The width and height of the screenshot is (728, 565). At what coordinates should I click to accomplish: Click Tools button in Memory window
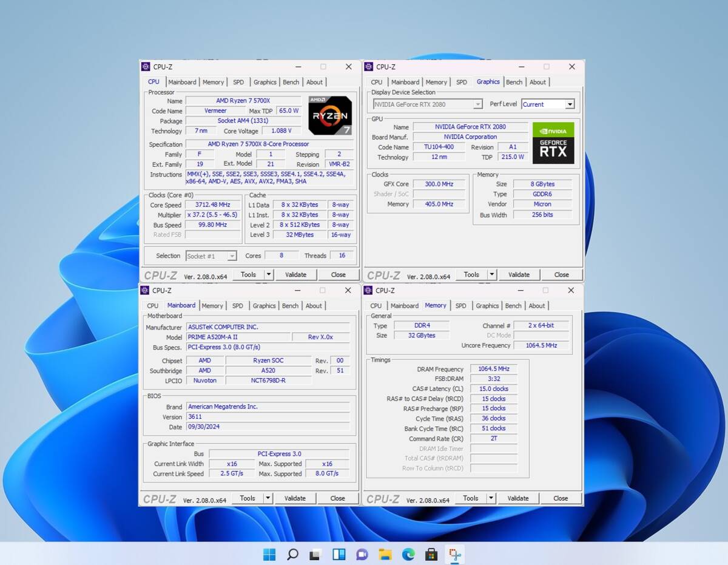(x=471, y=498)
